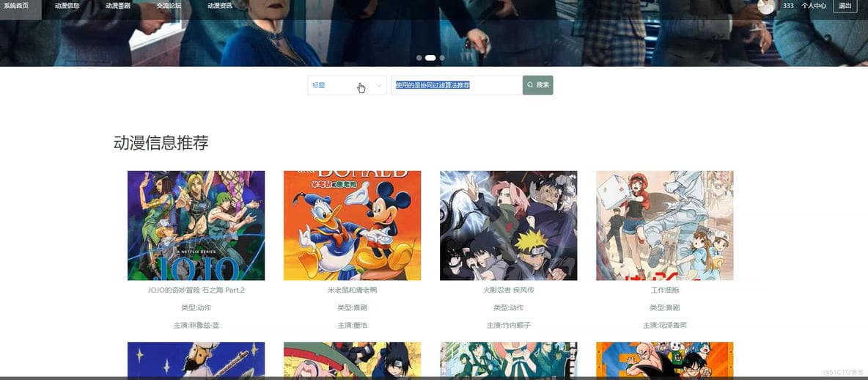Switch to the 交流论坛 nav tab
This screenshot has height=380, width=868.
(169, 6)
